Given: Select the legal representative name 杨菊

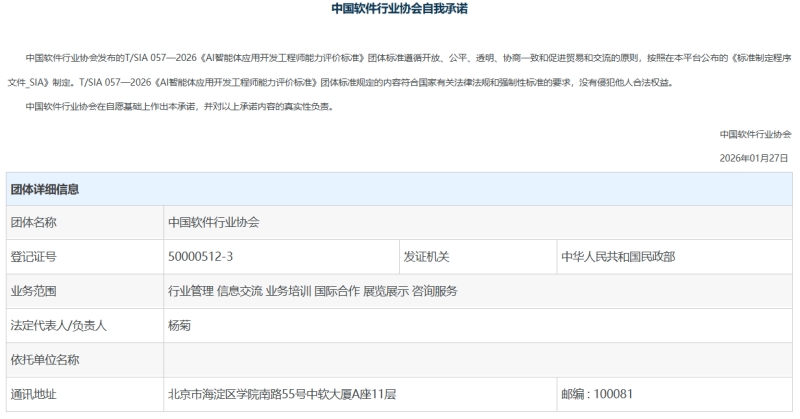Looking at the screenshot, I should [179, 325].
